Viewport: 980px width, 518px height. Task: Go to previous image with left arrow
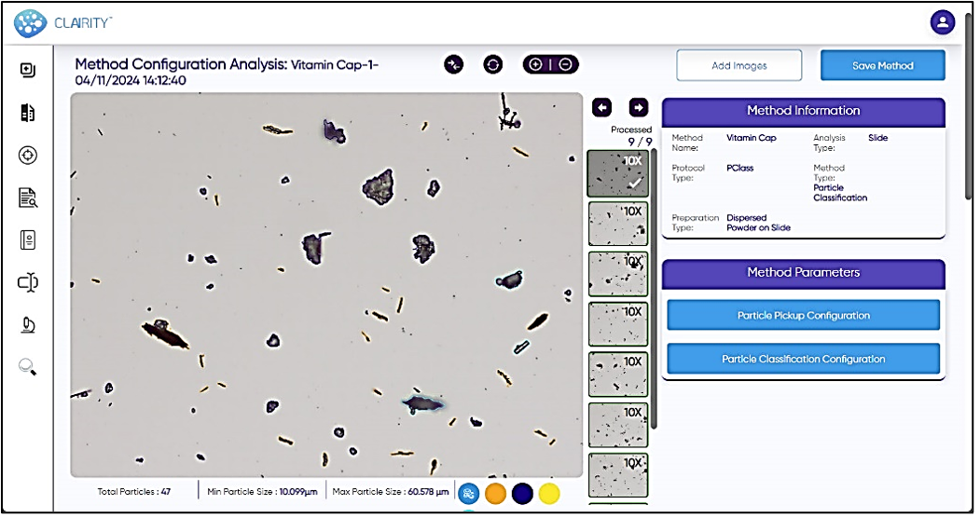coord(601,108)
